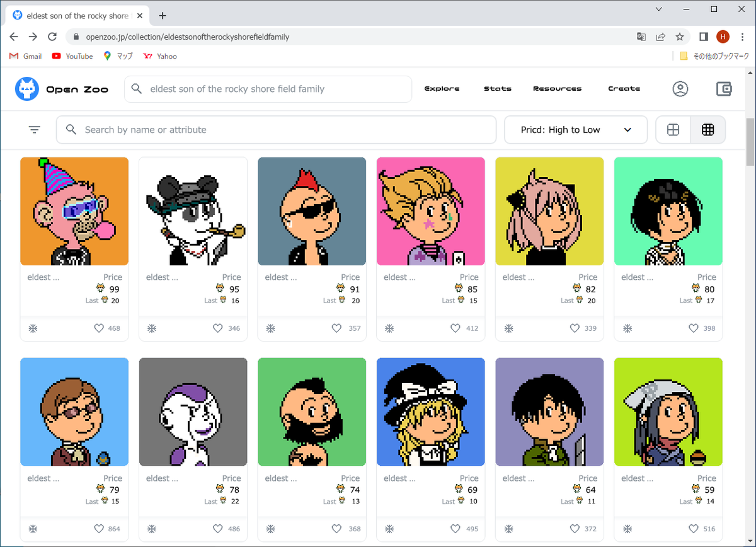Open YouTube bookmark
Image resolution: width=756 pixels, height=547 pixels.
(72, 56)
